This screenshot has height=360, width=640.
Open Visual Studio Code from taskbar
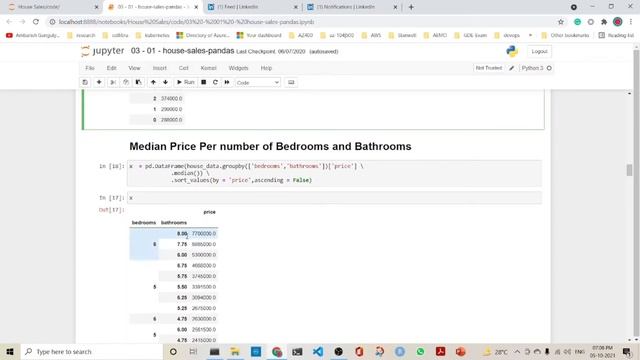point(318,351)
